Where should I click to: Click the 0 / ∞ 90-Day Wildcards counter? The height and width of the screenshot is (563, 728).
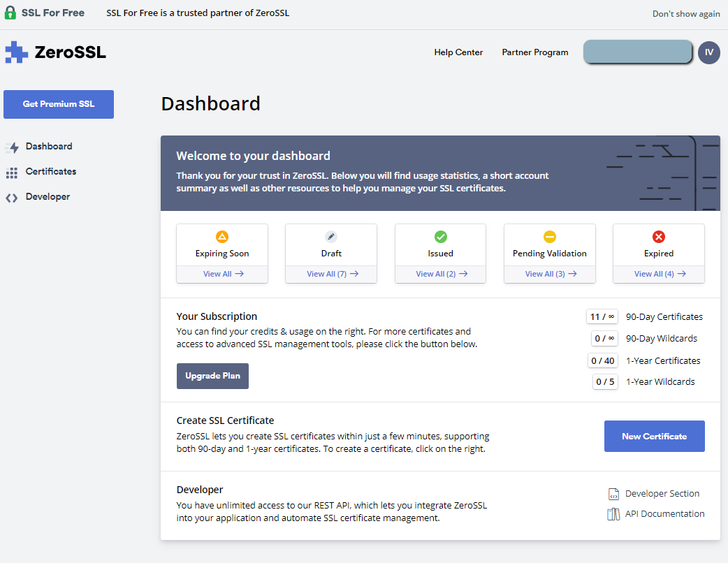(604, 338)
